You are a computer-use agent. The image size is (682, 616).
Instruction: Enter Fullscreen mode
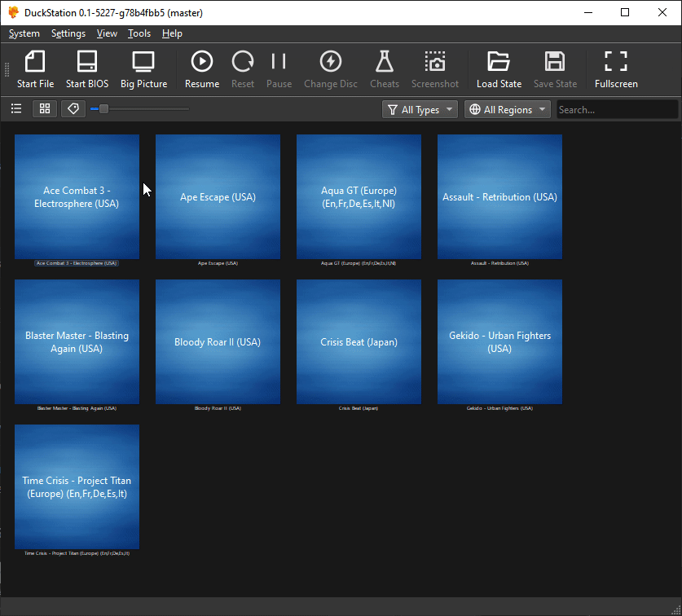click(616, 69)
